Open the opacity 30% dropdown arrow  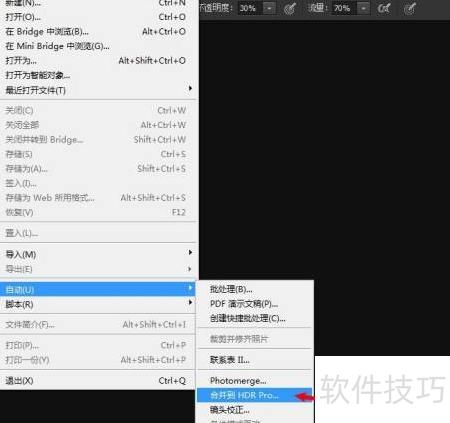coord(269,8)
